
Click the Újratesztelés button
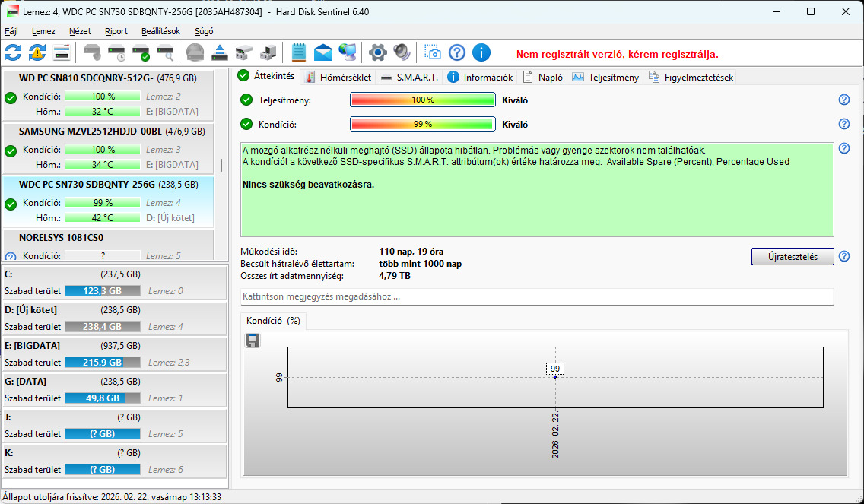coord(793,257)
